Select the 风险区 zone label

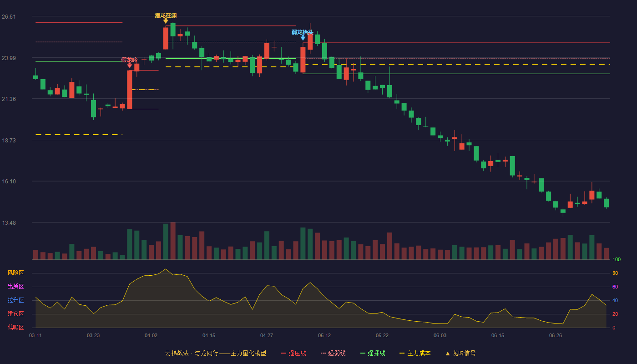[x=15, y=273]
